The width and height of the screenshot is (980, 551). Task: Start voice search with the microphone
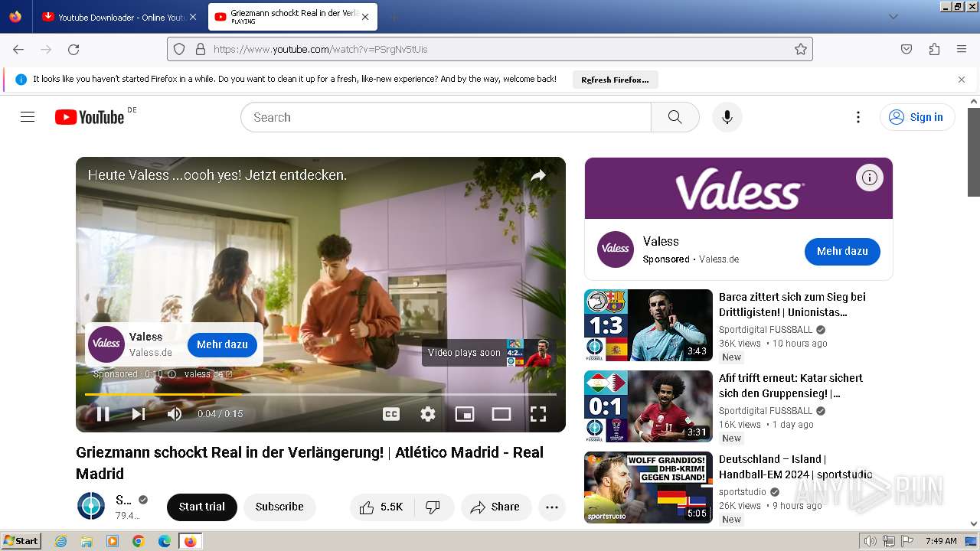(727, 117)
